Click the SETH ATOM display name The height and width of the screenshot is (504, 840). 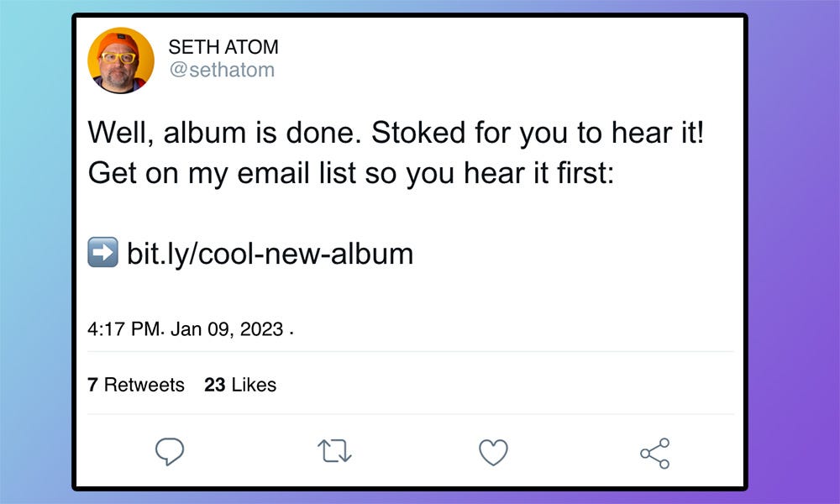click(223, 47)
